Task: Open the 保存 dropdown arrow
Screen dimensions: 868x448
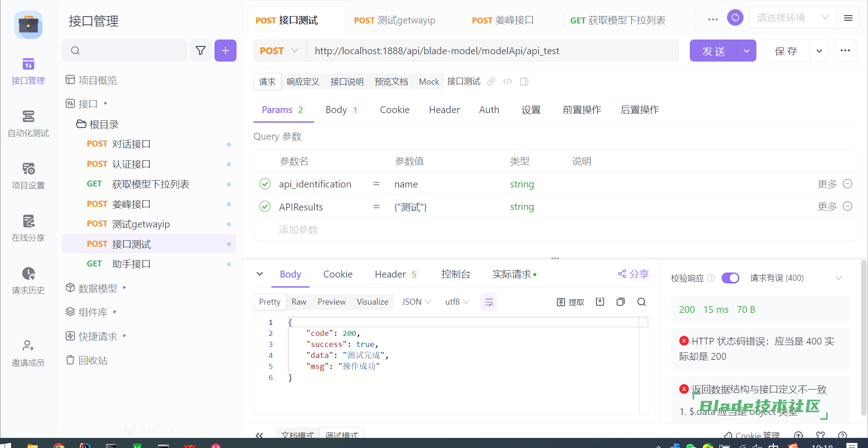Action: tap(819, 51)
